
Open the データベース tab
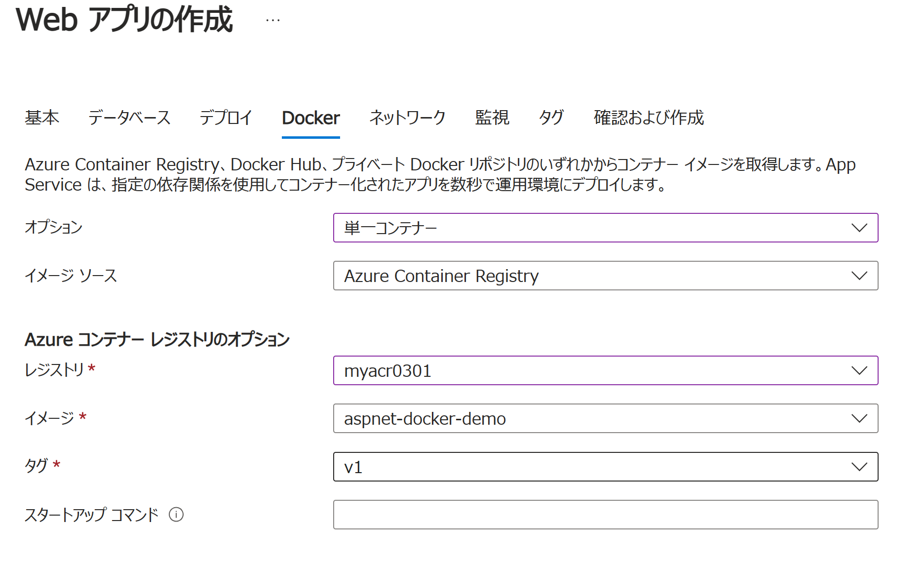[129, 118]
